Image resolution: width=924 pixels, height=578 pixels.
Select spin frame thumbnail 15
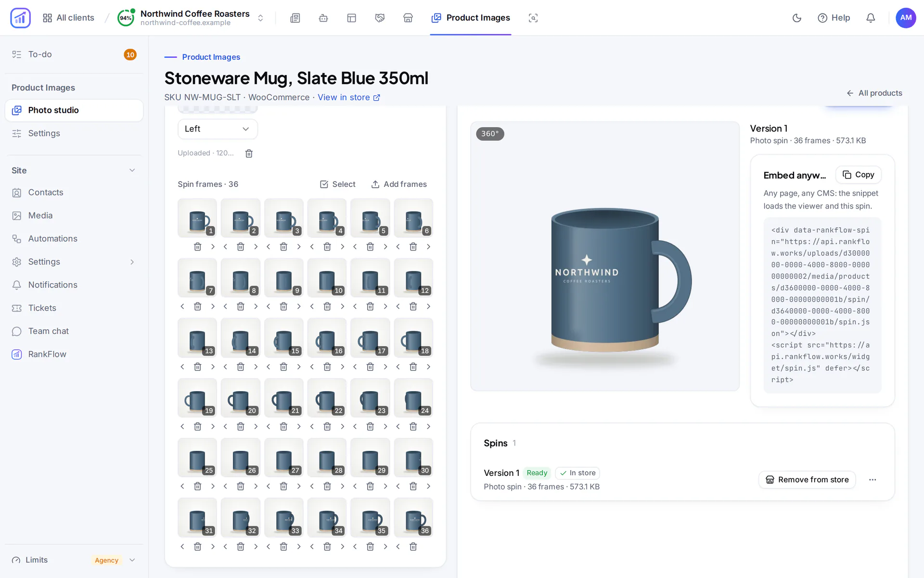[283, 338]
